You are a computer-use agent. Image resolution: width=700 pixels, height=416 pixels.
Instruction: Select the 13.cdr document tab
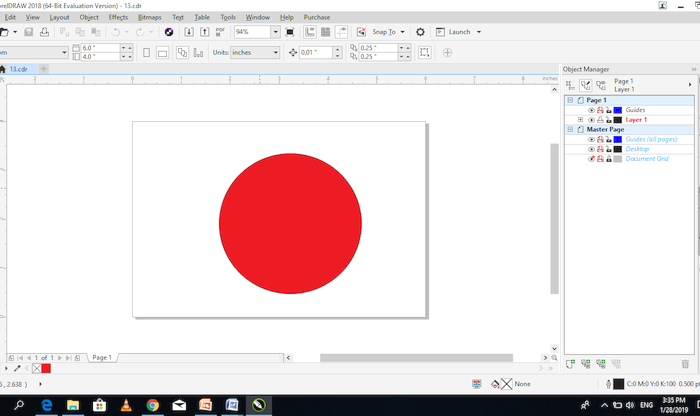coord(19,69)
